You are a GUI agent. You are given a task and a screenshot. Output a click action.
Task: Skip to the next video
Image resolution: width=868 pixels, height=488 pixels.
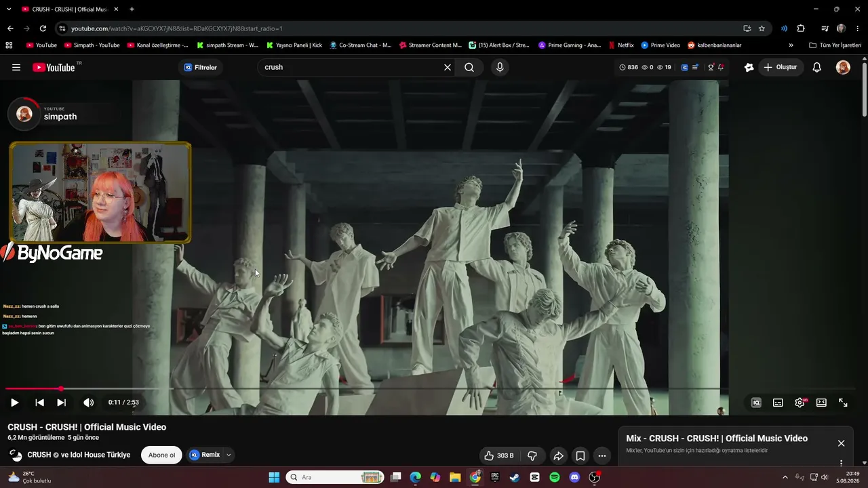(x=61, y=403)
